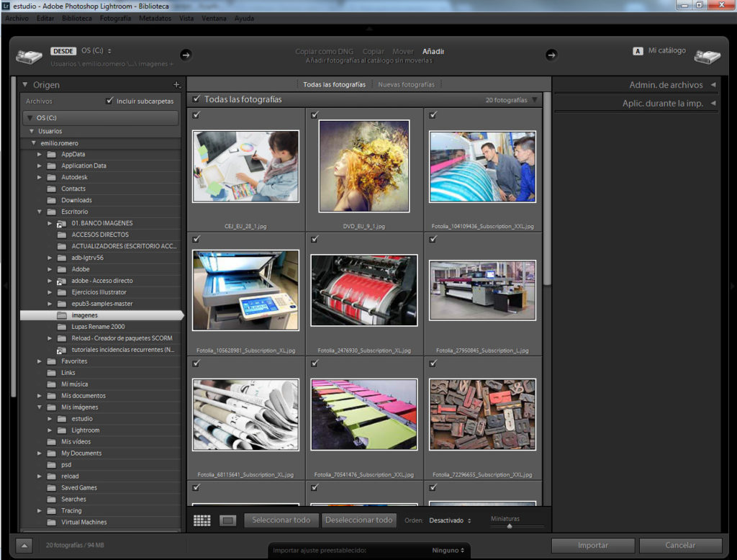Click the plus icon in Origen panel

click(x=177, y=85)
